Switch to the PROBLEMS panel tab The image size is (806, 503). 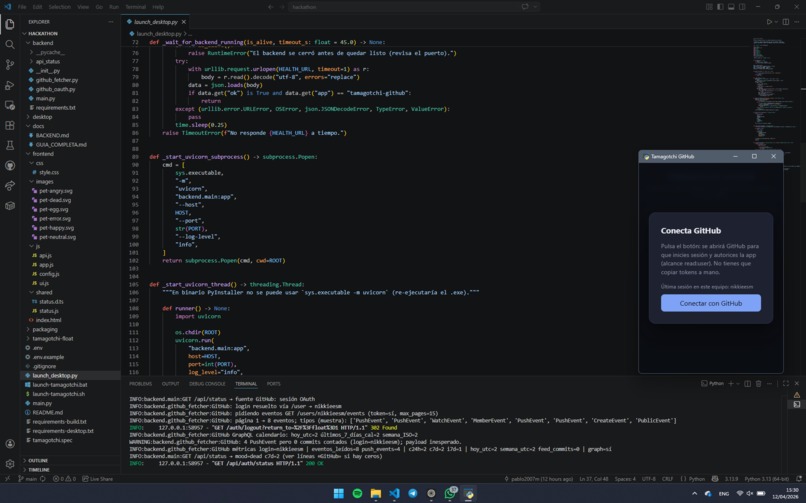[140, 384]
